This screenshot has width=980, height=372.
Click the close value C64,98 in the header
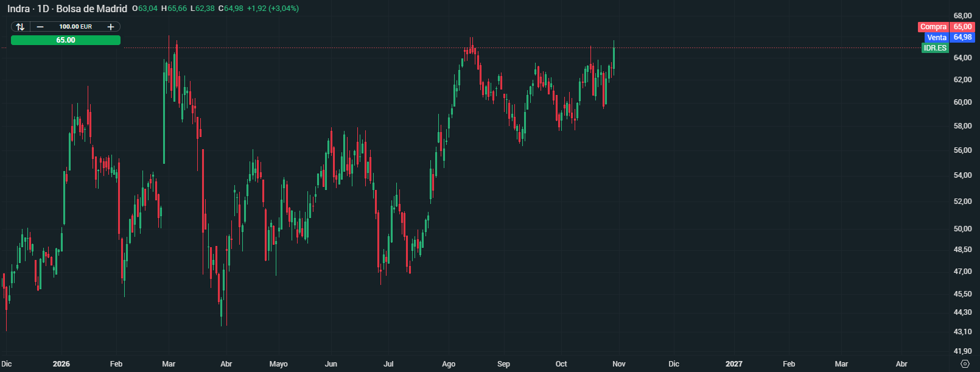click(231, 9)
